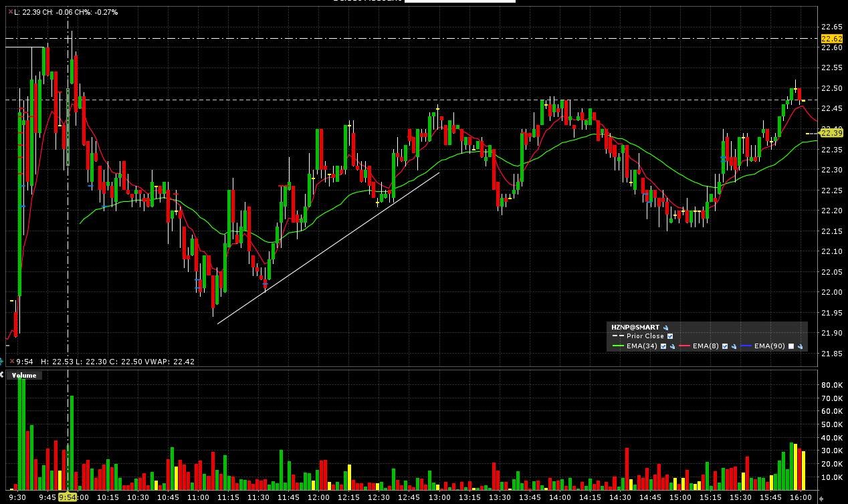Uncheck EMA(34) indicator checkbox
This screenshot has width=848, height=504.
[663, 346]
